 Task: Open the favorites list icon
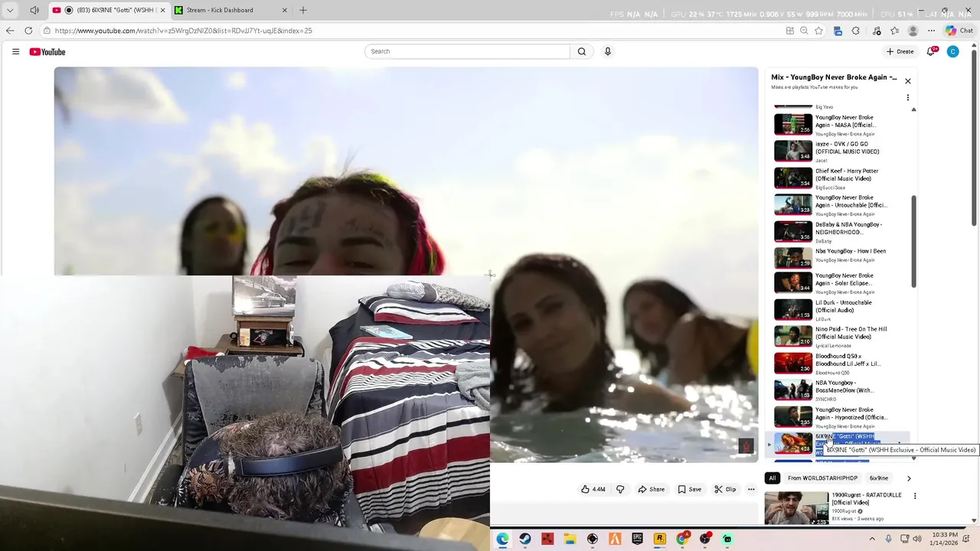tap(894, 31)
